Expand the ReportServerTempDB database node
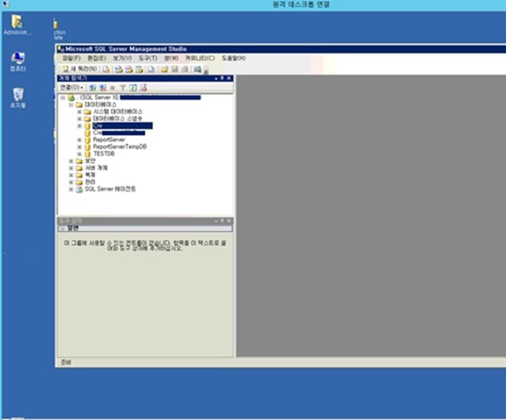The image size is (506, 420). coord(80,147)
